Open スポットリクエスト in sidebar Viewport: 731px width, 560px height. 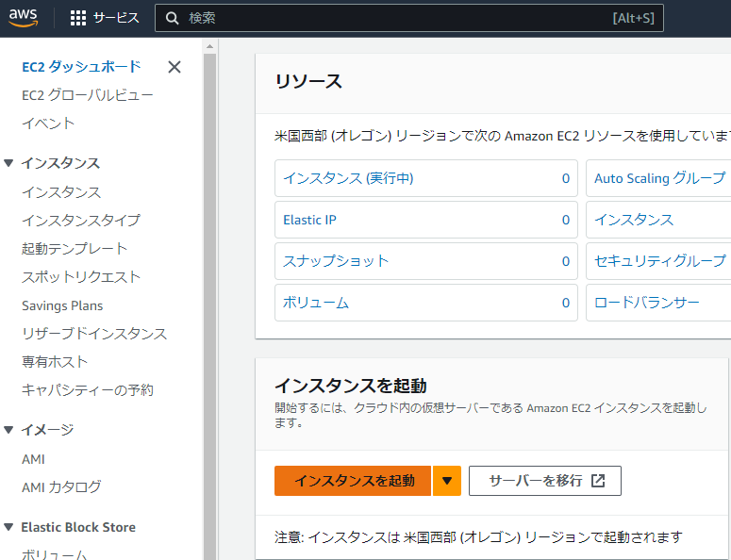[x=81, y=277]
